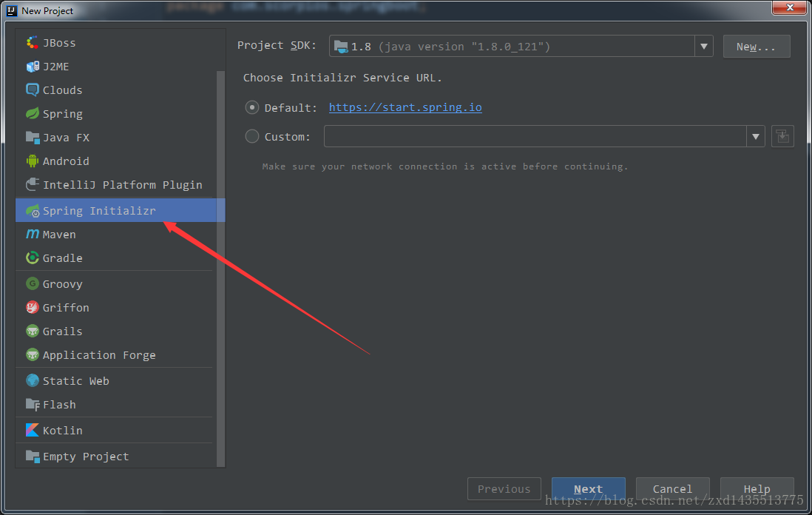This screenshot has height=515, width=812.
Task: Click the Grails icon
Action: tap(32, 331)
